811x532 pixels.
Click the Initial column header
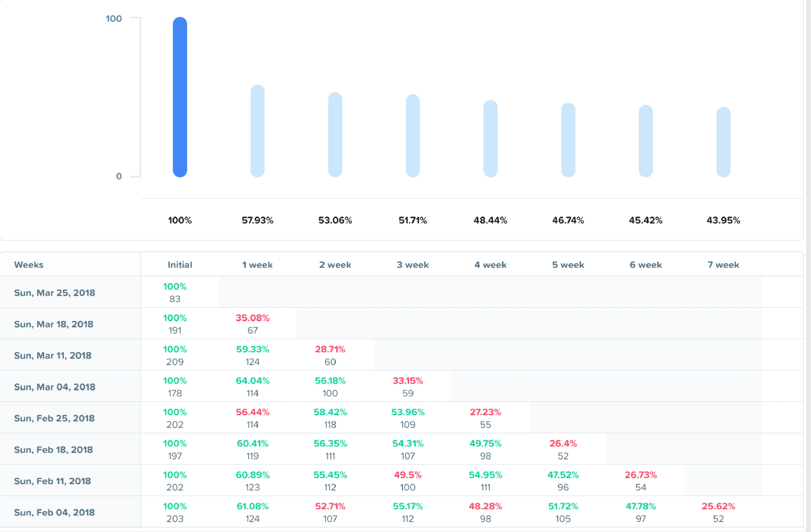pyautogui.click(x=180, y=264)
